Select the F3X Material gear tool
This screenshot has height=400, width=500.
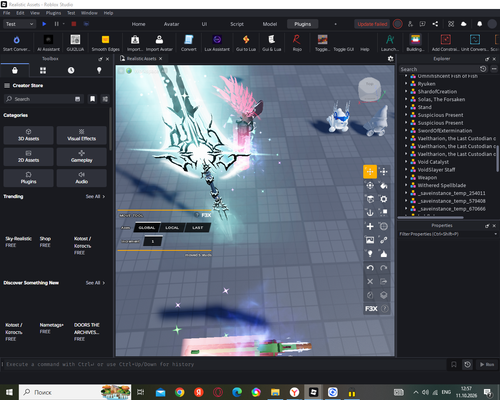[x=384, y=199]
